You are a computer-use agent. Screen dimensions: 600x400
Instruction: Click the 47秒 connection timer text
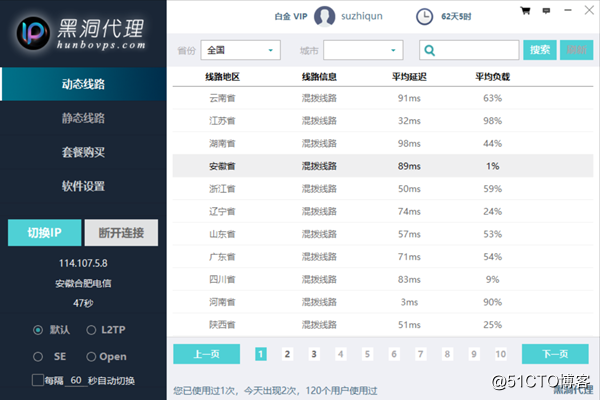pyautogui.click(x=83, y=303)
